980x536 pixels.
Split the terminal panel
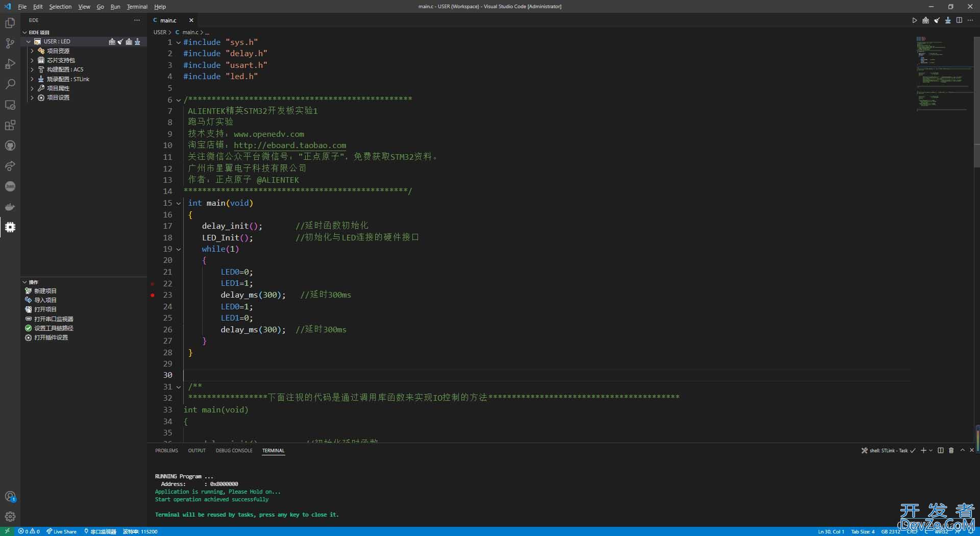[941, 450]
